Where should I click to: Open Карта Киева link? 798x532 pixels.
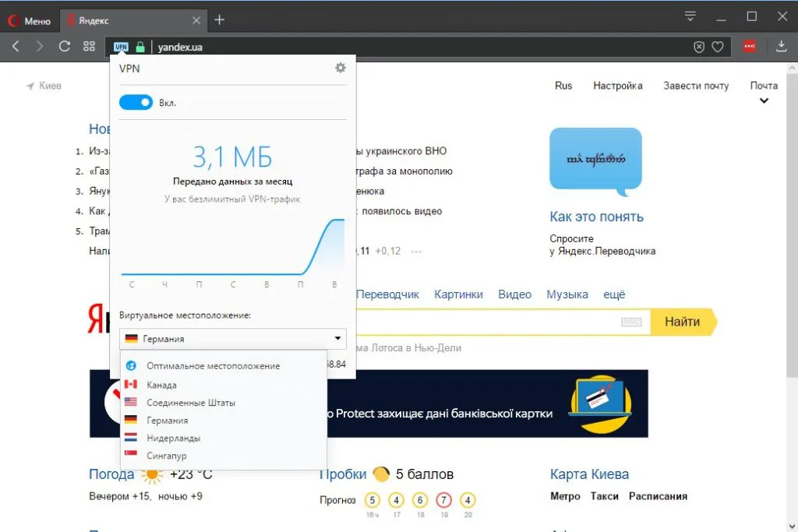(589, 474)
